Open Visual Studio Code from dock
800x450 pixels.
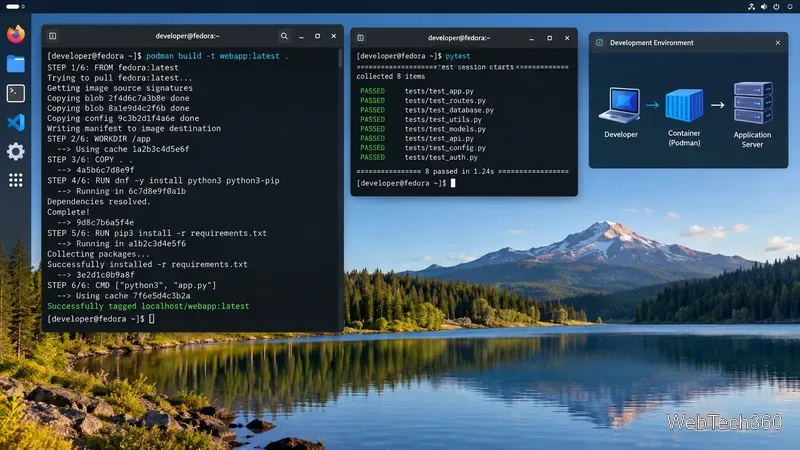pos(16,122)
